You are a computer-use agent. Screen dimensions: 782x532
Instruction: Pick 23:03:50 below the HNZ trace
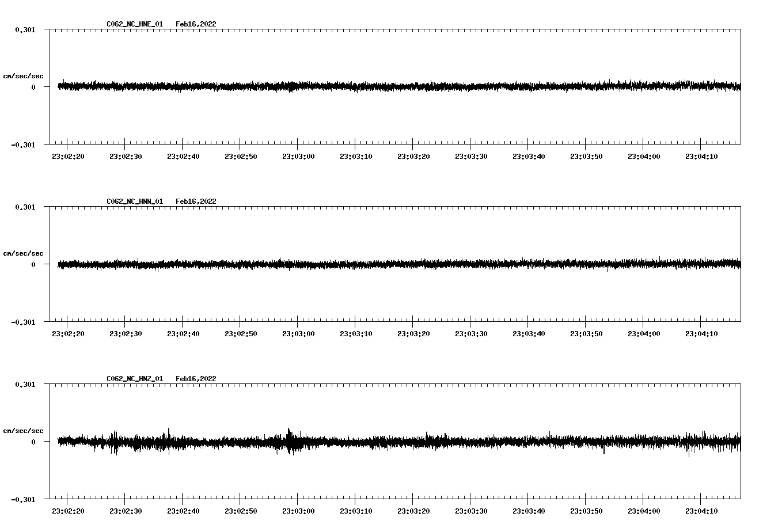click(586, 511)
